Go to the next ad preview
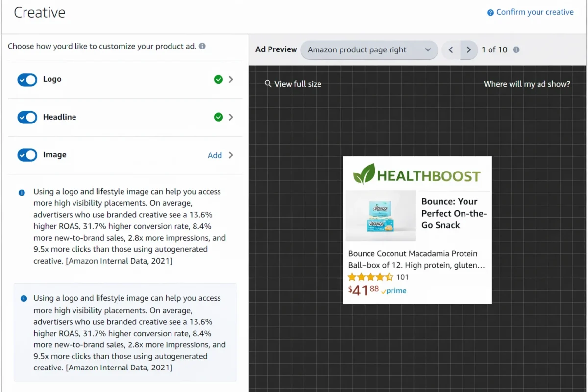The width and height of the screenshot is (588, 392). tap(469, 50)
